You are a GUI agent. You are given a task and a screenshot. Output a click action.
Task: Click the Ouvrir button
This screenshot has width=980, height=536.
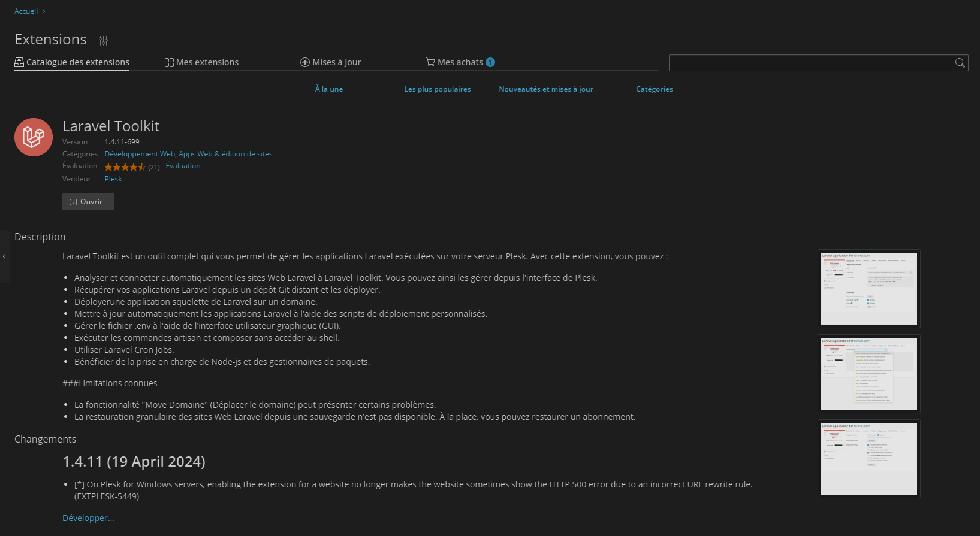click(88, 202)
